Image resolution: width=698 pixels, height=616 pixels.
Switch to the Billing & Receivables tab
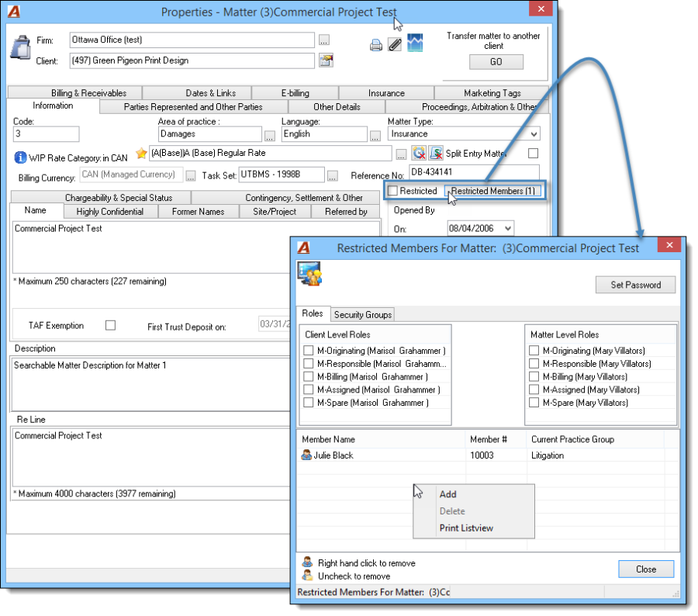(74, 92)
